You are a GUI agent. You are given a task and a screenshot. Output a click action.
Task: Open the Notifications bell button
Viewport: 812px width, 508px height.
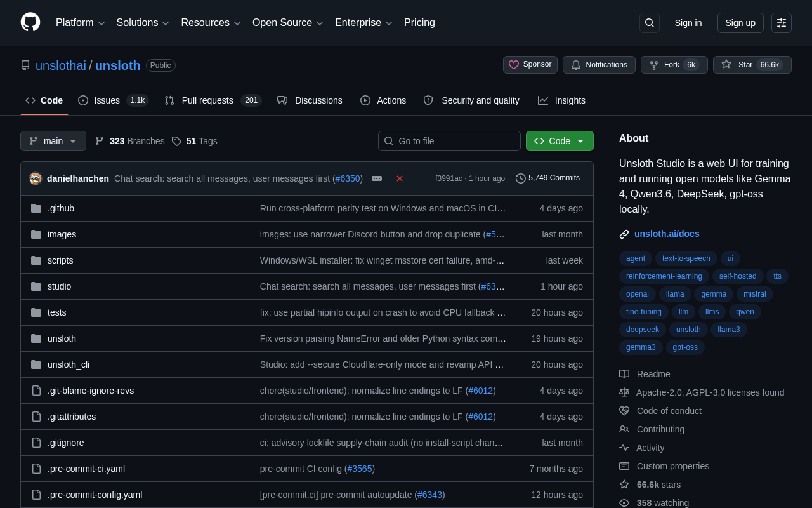599,65
